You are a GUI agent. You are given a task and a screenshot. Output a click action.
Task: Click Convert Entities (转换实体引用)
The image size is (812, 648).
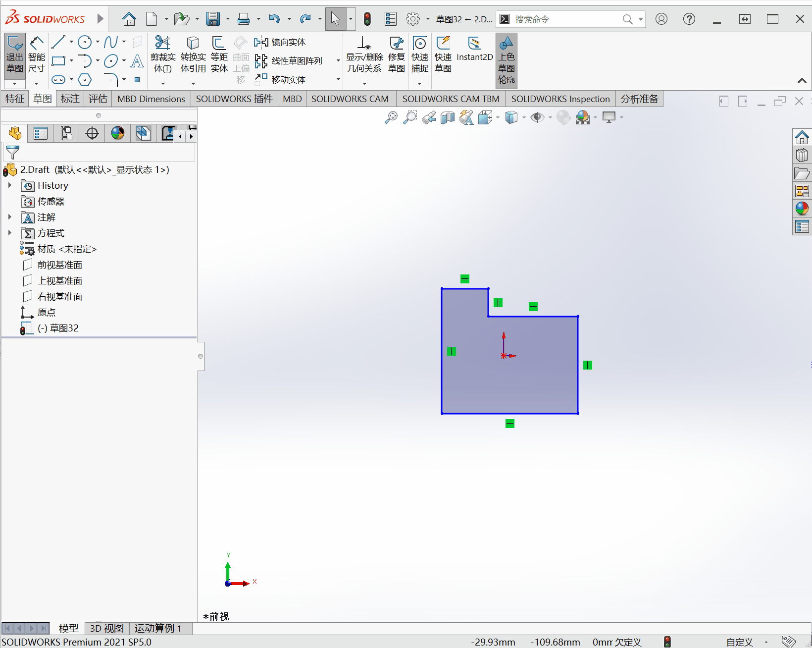(193, 54)
